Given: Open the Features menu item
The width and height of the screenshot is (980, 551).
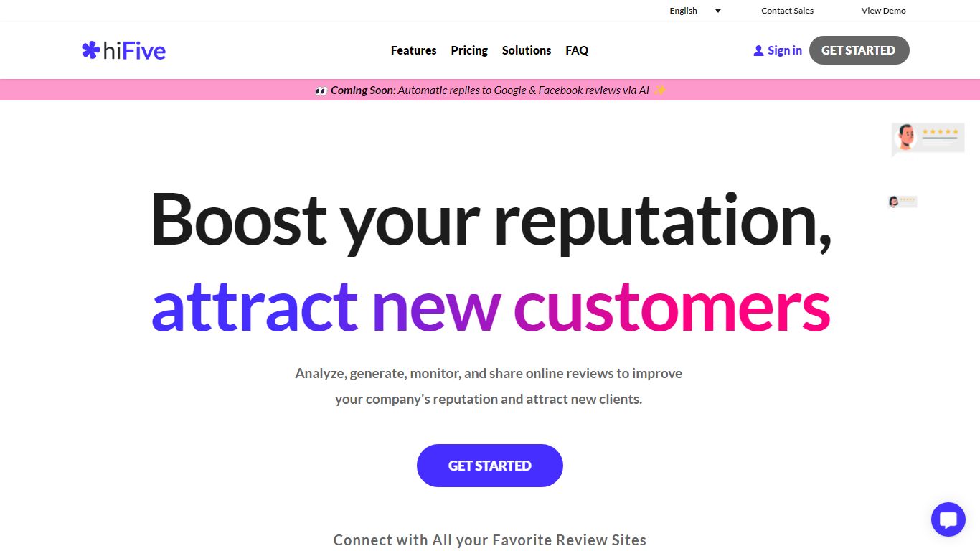Looking at the screenshot, I should 413,50.
